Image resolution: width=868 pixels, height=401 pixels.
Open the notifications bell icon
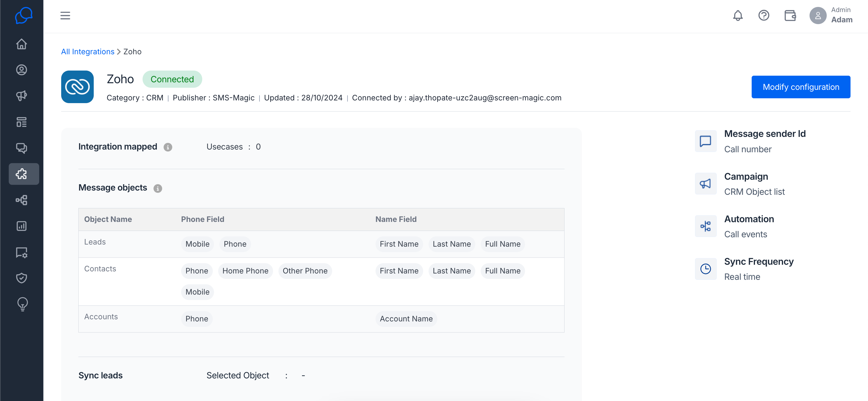pos(737,15)
